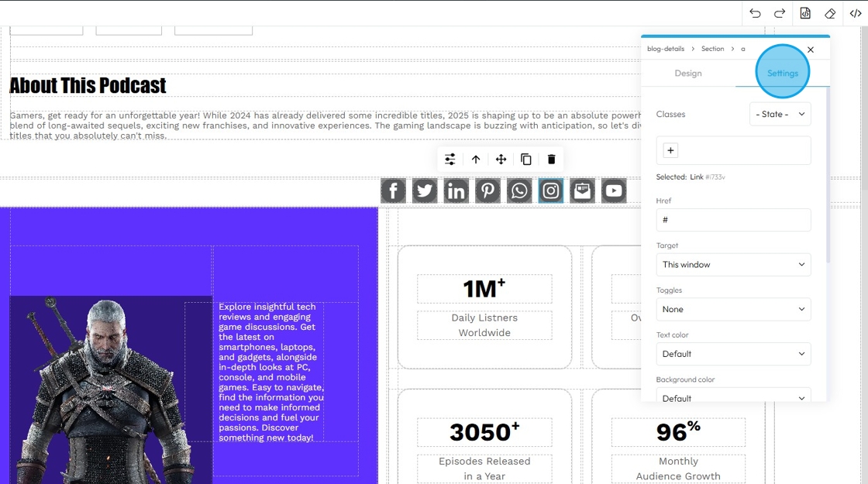Select the 3050+ statistic text

coord(484,432)
